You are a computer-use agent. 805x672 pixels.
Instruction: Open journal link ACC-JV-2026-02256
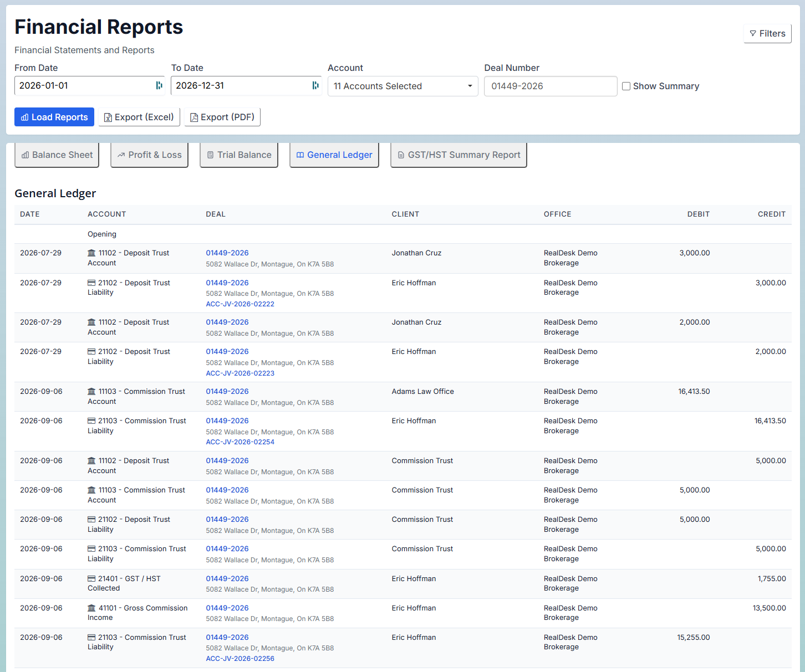240,659
